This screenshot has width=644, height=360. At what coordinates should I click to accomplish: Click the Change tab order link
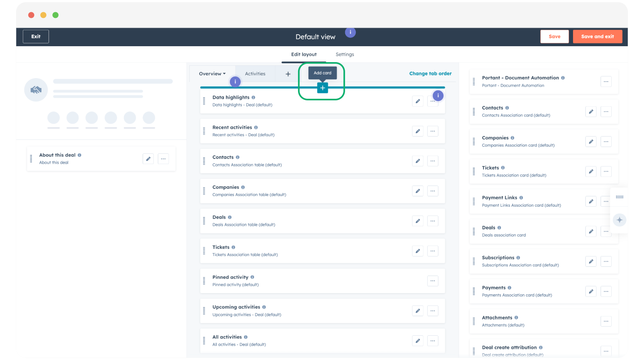coord(430,74)
